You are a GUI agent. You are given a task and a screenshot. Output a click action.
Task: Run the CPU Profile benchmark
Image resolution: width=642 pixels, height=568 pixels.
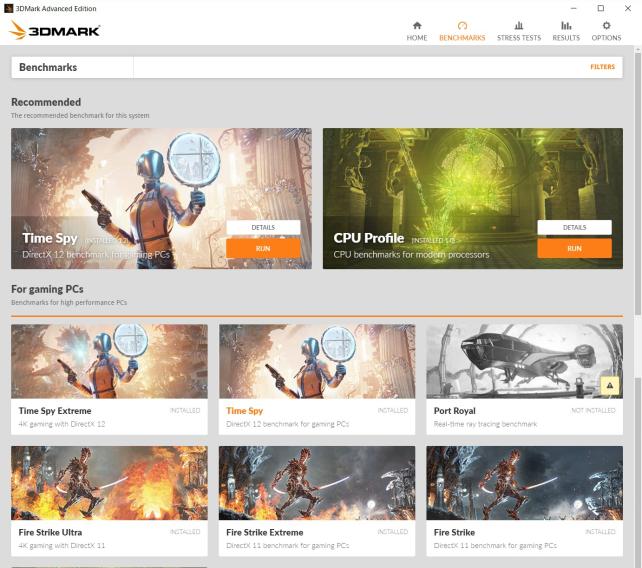[x=574, y=249]
